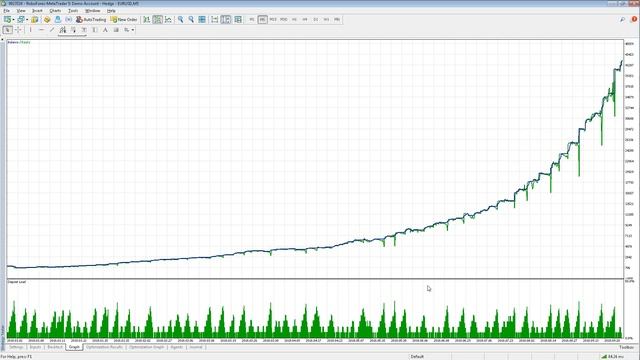Open the View menu
640x360 pixels.
[x=21, y=11]
